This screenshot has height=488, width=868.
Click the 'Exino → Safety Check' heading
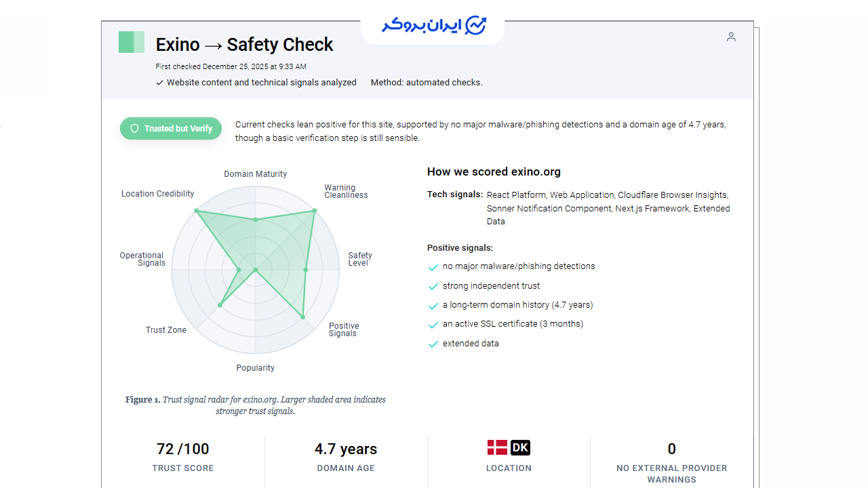coord(245,45)
